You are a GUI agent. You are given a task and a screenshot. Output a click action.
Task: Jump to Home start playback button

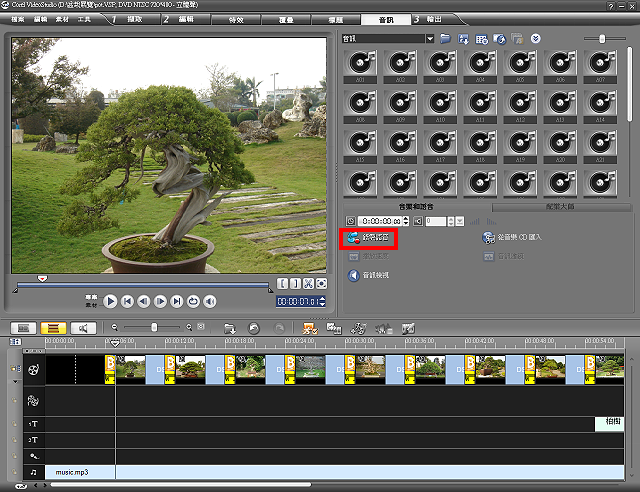127,302
